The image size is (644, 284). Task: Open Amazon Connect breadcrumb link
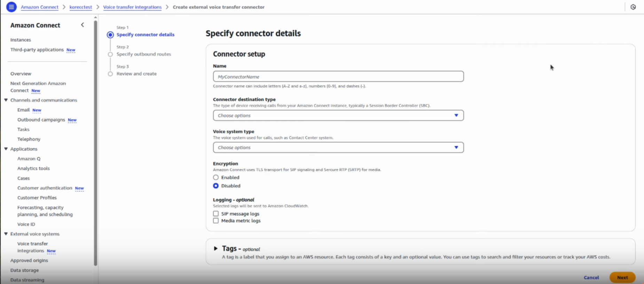(x=39, y=7)
